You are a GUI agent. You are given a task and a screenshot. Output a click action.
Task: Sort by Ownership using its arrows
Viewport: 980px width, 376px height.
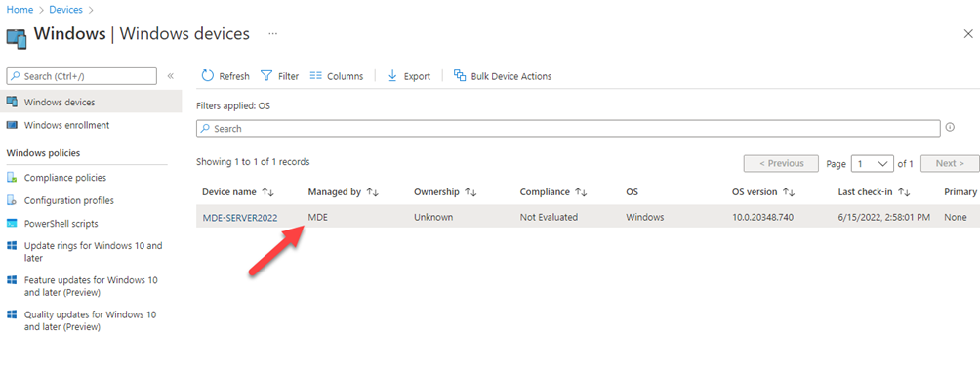tap(470, 192)
